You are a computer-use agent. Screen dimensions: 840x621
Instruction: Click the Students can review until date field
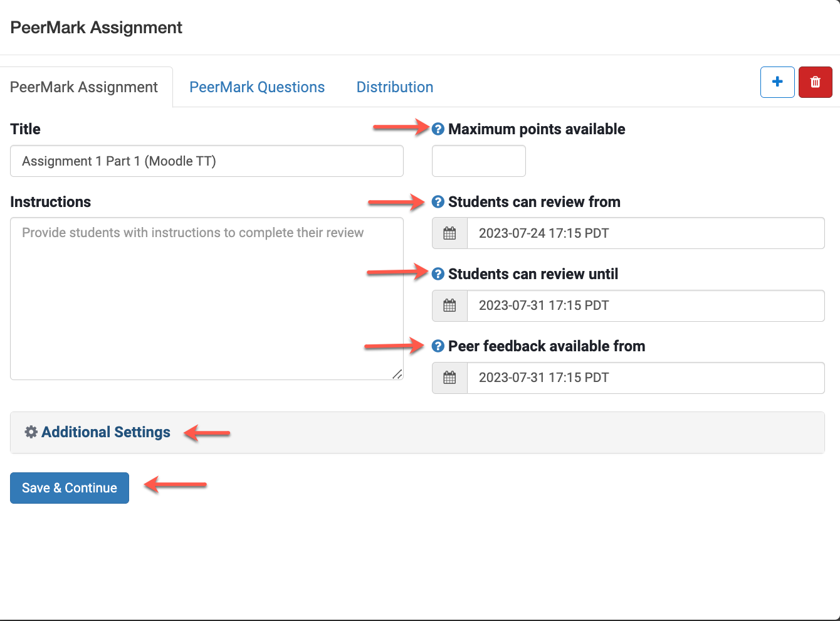[646, 305]
